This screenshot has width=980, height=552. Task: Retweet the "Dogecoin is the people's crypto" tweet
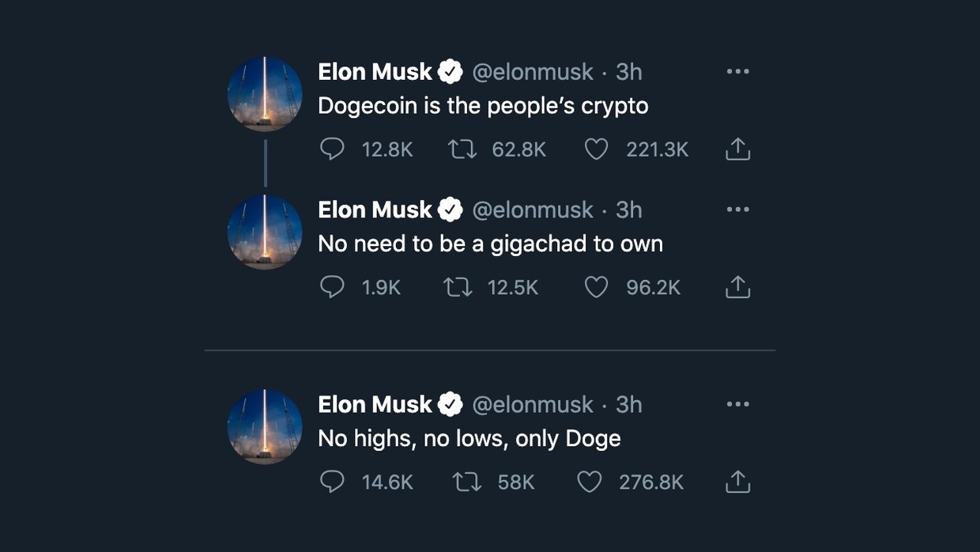point(462,149)
